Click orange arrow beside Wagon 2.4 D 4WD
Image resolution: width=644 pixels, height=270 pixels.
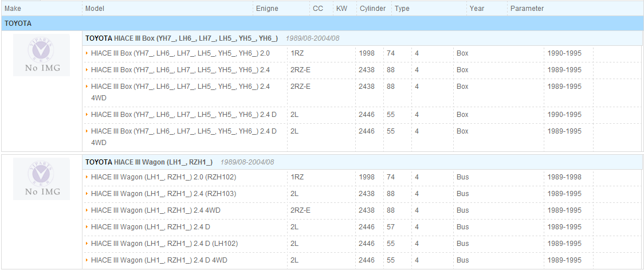87,260
